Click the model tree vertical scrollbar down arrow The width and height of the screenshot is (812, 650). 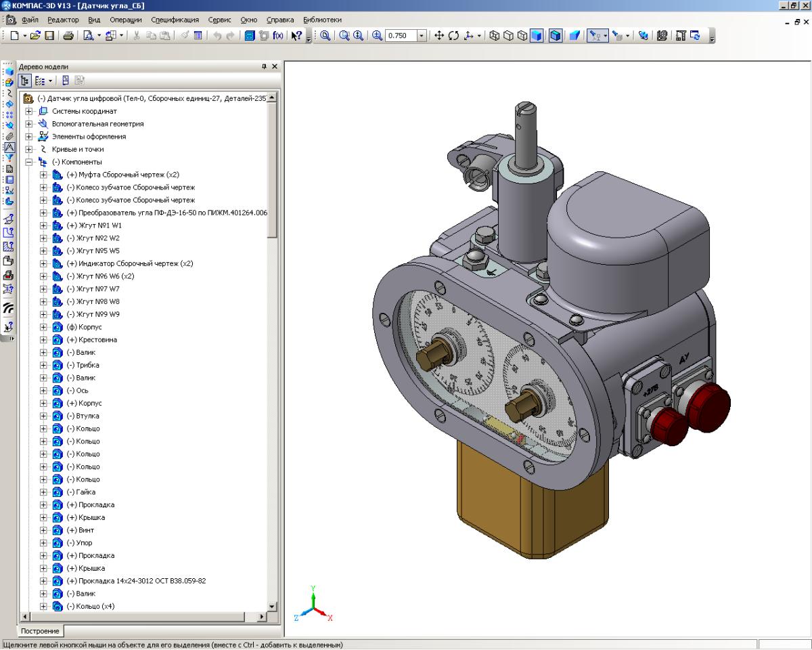tap(272, 607)
